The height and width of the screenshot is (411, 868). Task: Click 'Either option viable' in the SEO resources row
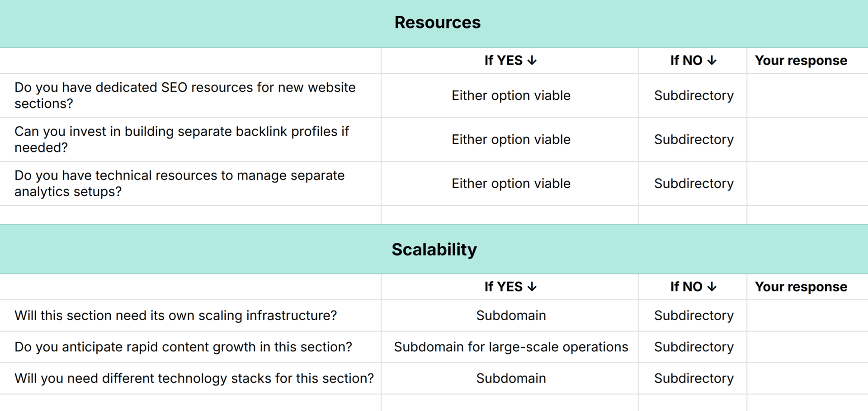[x=511, y=95]
